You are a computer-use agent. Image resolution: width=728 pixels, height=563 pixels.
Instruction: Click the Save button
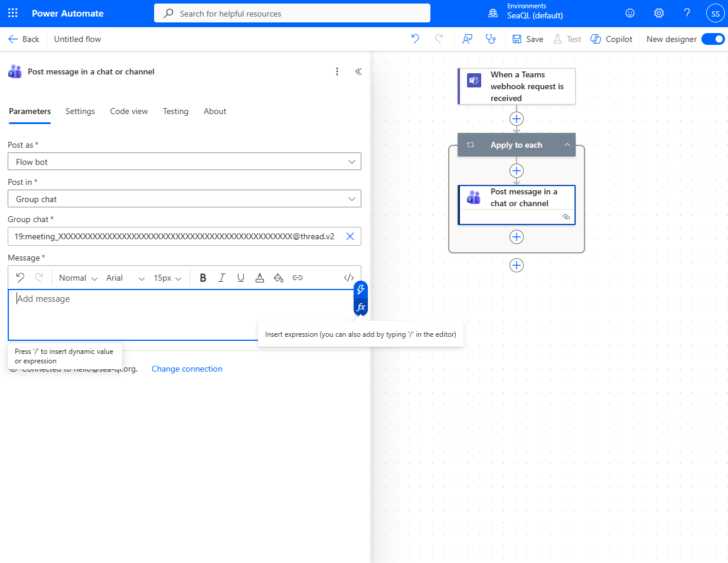pyautogui.click(x=528, y=39)
